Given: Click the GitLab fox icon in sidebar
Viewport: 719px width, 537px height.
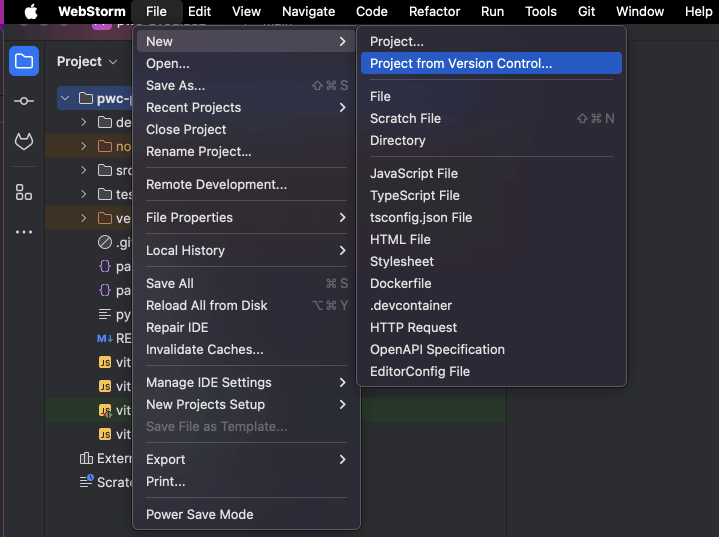Looking at the screenshot, I should [x=24, y=143].
